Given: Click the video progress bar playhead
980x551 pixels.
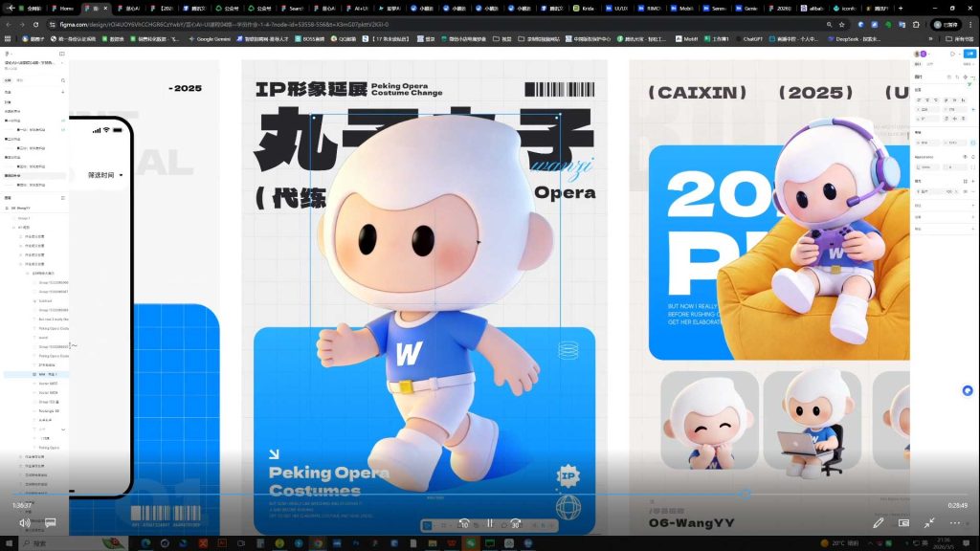Looking at the screenshot, I should (x=746, y=495).
